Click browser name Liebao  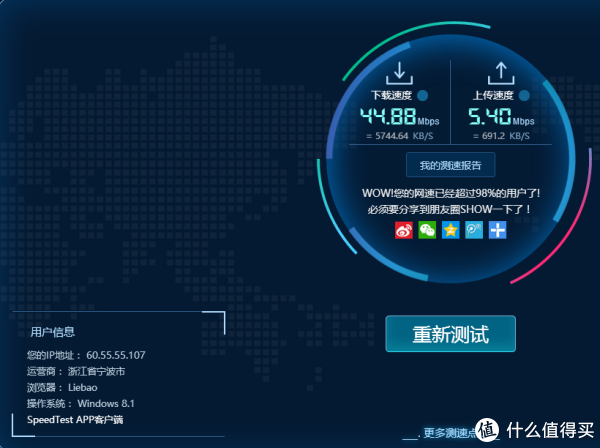83,388
